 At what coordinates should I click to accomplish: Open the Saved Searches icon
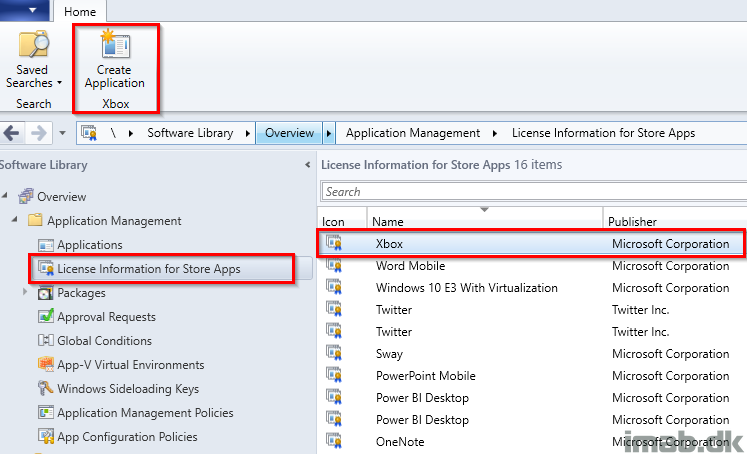coord(33,45)
